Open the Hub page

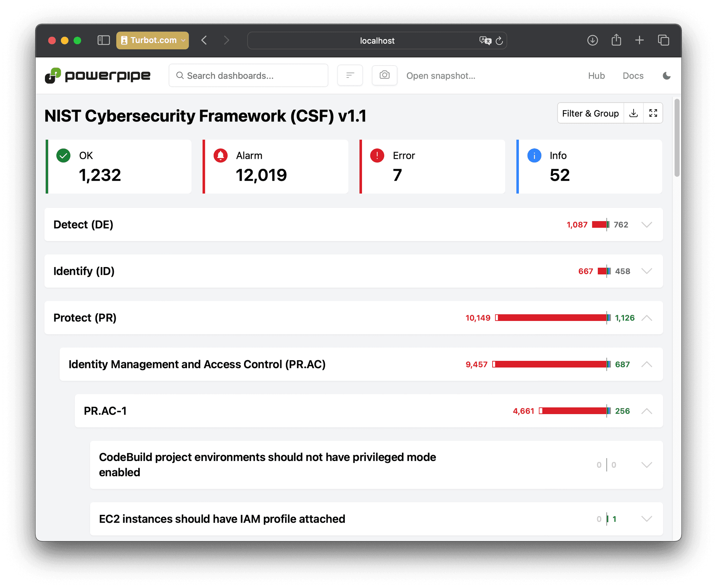pos(596,76)
